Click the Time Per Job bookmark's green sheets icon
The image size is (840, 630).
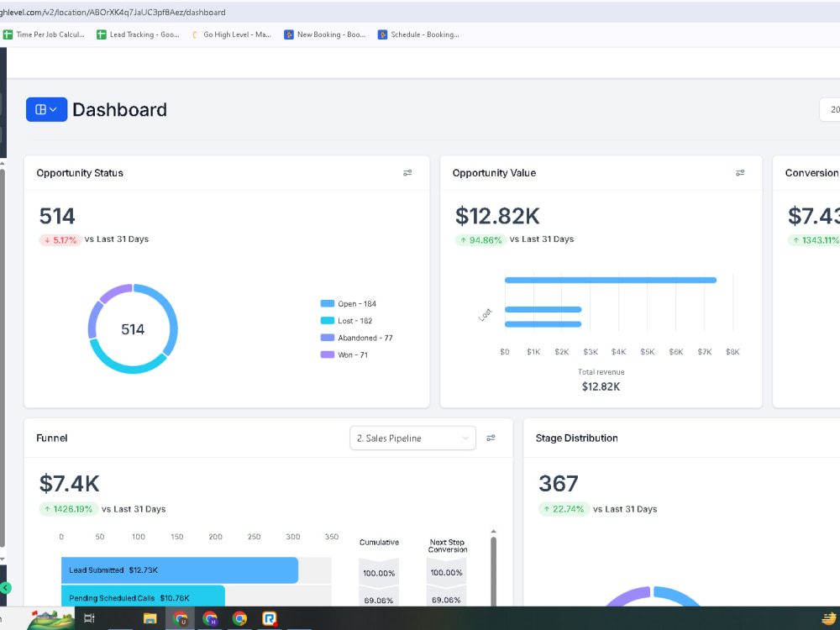pyautogui.click(x=8, y=34)
